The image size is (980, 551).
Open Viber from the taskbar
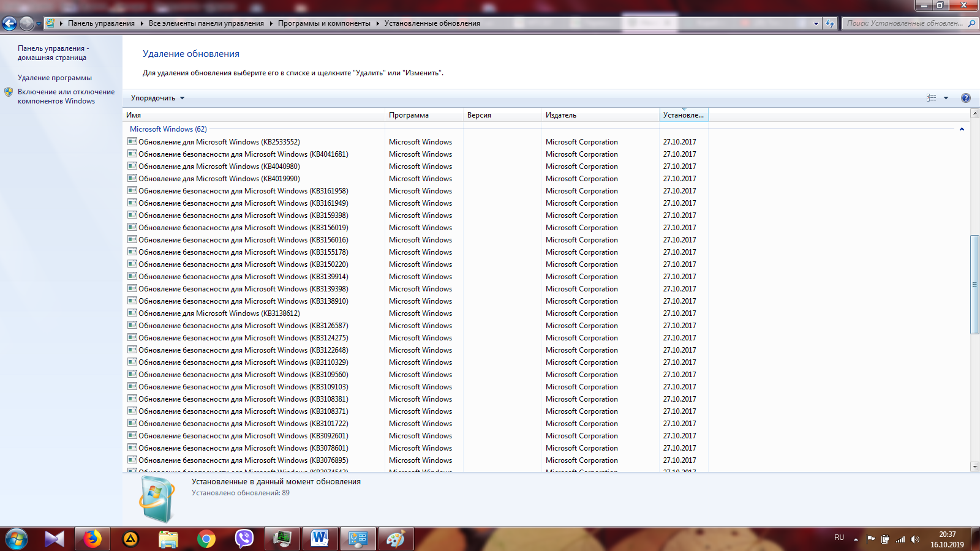point(244,539)
